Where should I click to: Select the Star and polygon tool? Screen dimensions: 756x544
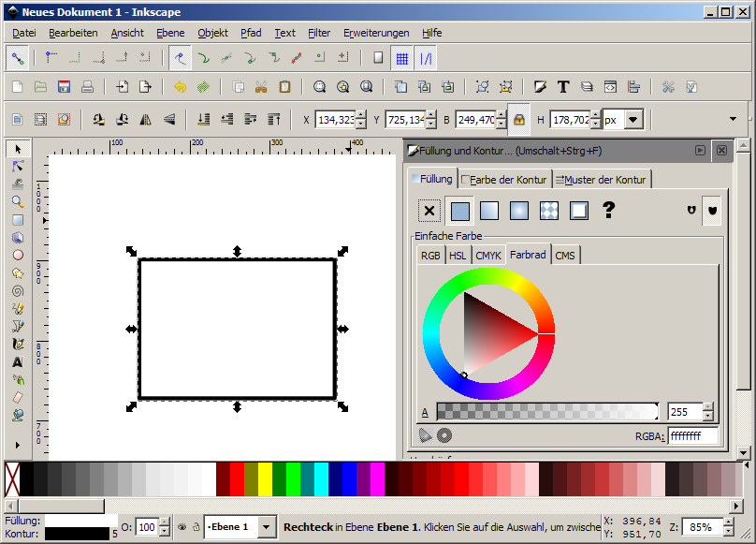pos(18,272)
